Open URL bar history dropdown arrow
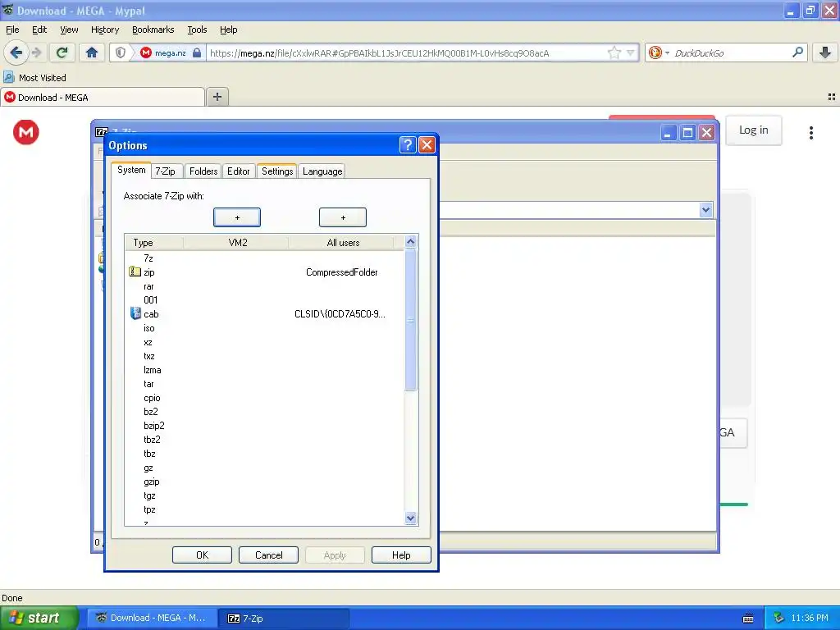Viewport: 840px width, 630px height. coord(631,52)
